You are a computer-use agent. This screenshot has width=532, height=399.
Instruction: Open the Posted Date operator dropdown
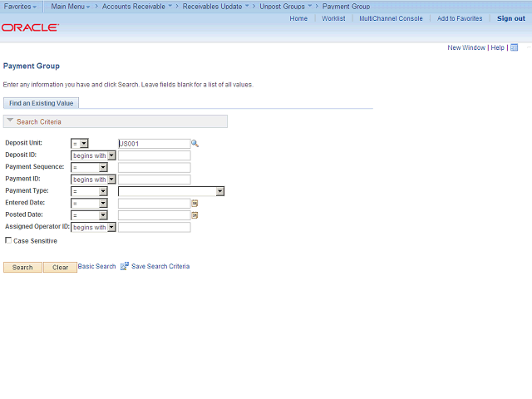point(89,215)
